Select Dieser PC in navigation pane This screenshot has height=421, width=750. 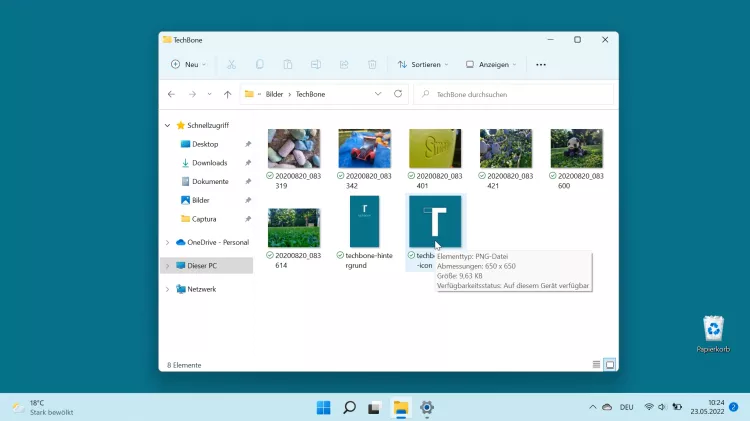pyautogui.click(x=207, y=266)
